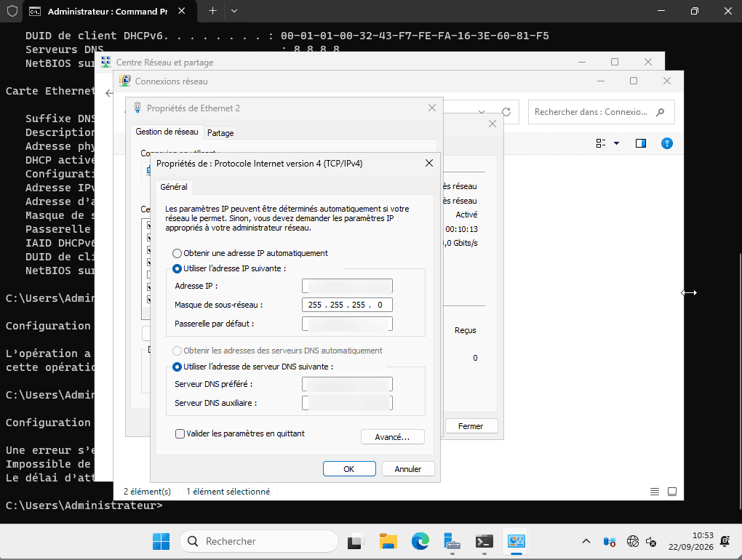Open File Explorer from the taskbar

tap(388, 542)
